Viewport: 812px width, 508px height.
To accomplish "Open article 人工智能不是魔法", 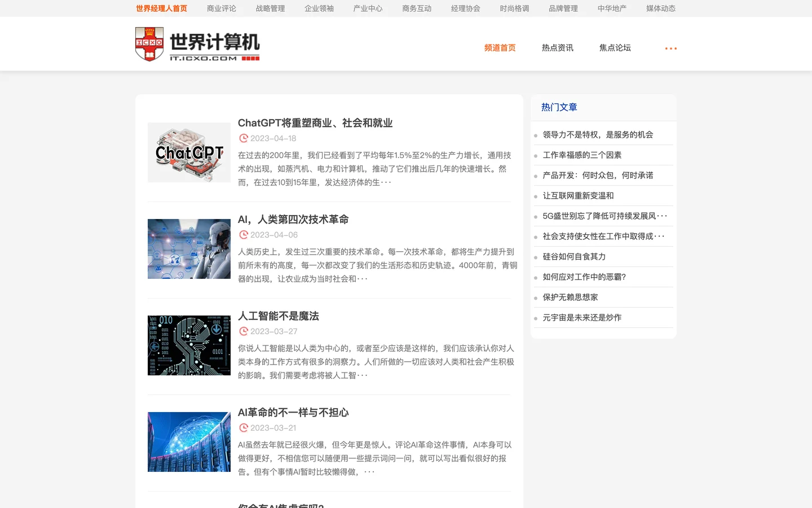I will (x=279, y=316).
